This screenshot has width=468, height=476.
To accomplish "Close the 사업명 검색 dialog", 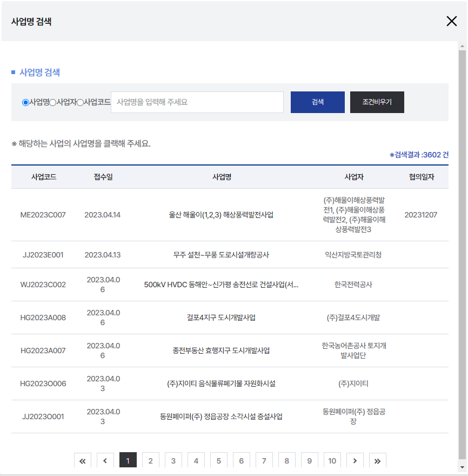I will pos(451,22).
